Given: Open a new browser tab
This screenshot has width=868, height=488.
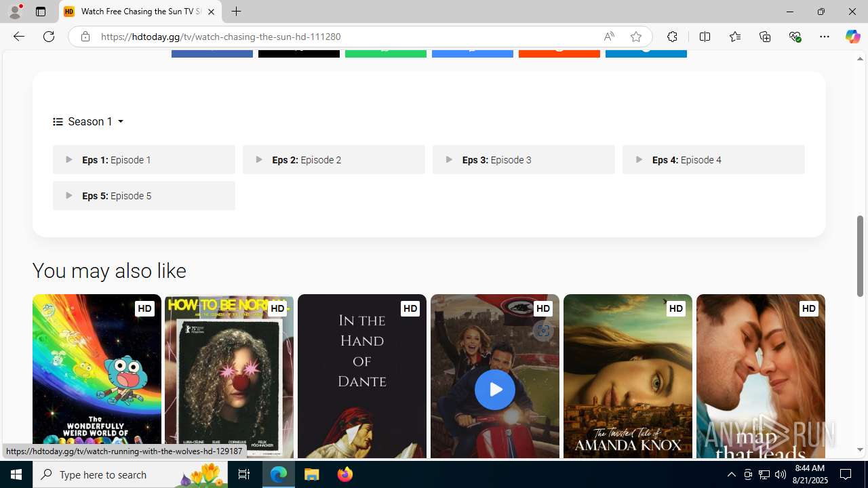Looking at the screenshot, I should pyautogui.click(x=236, y=12).
